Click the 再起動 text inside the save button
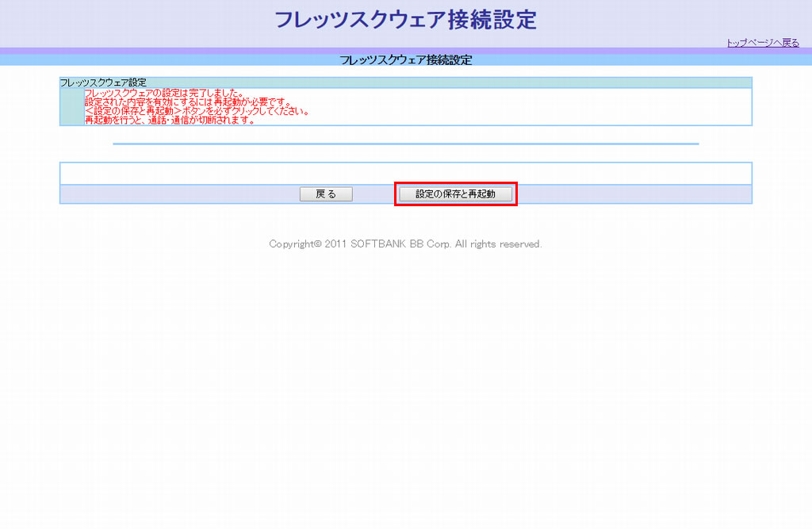 click(x=481, y=194)
